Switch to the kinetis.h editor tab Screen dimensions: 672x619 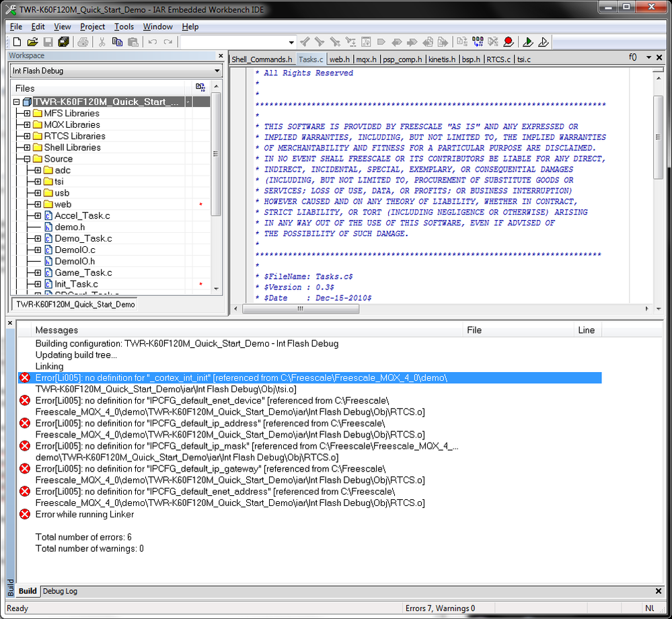point(442,59)
